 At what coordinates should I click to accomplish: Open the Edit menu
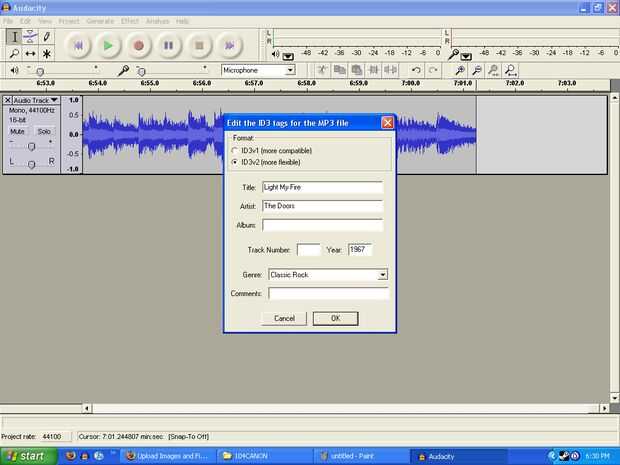[25, 21]
